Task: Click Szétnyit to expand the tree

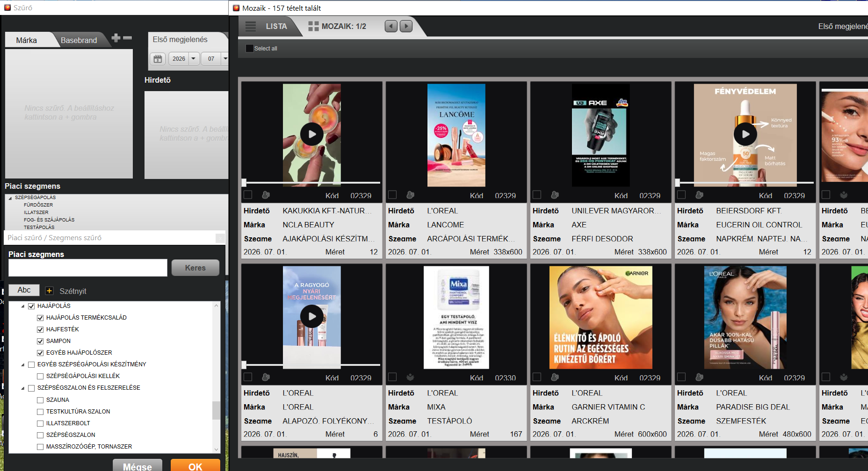Action: tap(73, 291)
